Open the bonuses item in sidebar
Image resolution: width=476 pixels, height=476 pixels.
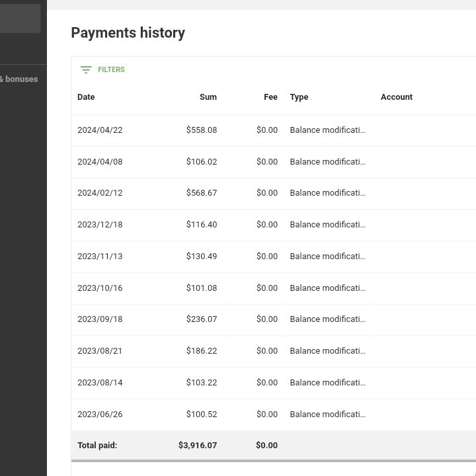(x=20, y=79)
